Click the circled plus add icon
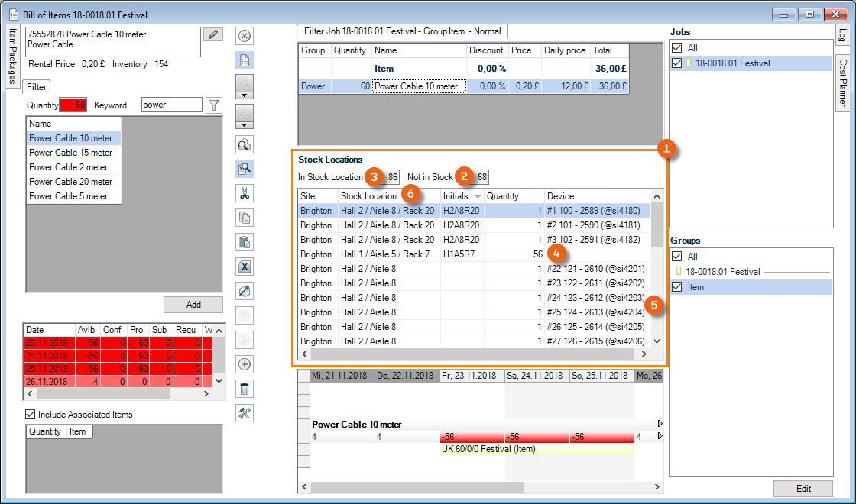Screen dimensions: 856x504 pos(245,364)
